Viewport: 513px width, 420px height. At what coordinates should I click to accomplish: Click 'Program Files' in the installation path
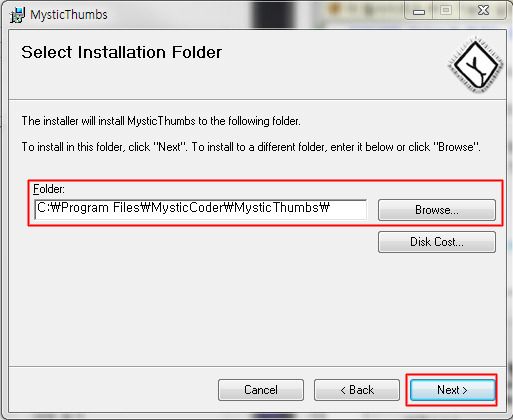(100, 208)
